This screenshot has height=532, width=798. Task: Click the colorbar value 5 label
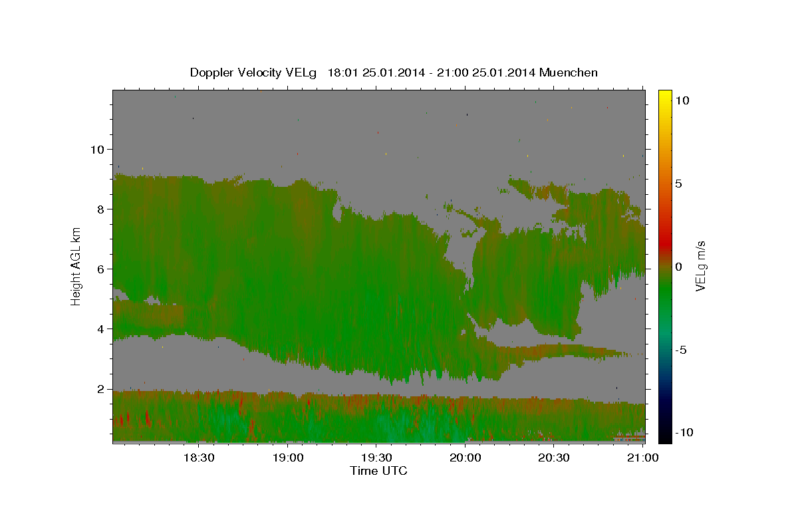pos(678,184)
